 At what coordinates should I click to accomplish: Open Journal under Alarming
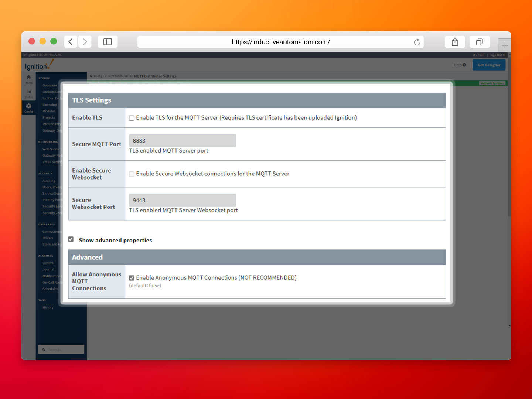tap(48, 269)
